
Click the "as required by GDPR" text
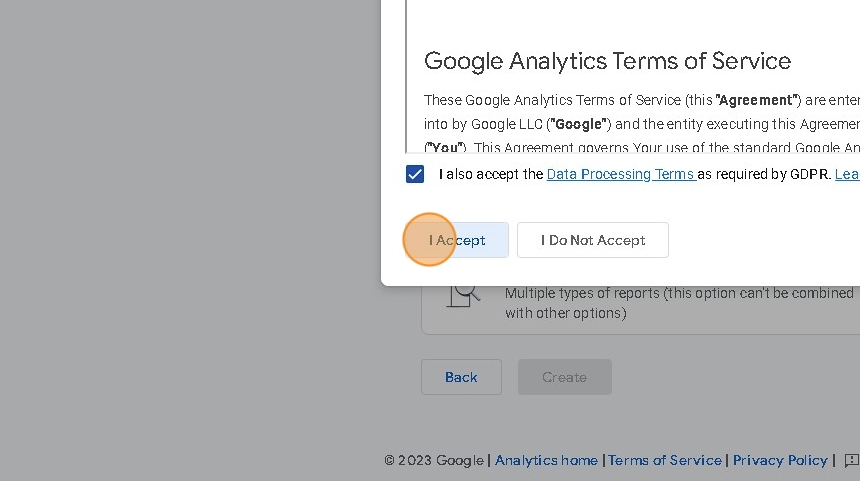[763, 174]
